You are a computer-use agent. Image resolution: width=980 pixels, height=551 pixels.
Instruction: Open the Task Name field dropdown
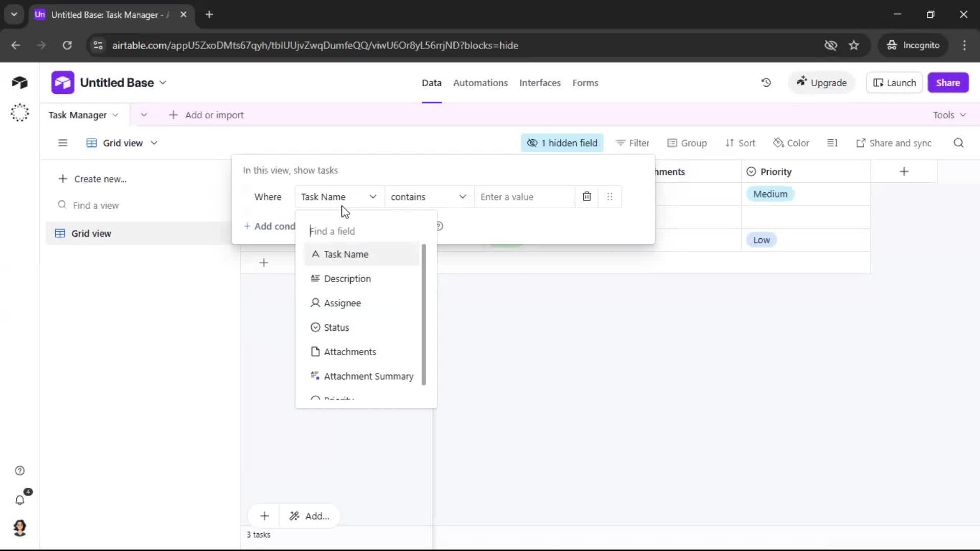click(x=339, y=197)
